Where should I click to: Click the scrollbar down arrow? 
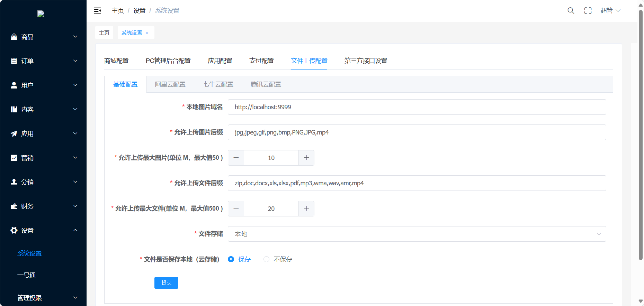[641, 301]
